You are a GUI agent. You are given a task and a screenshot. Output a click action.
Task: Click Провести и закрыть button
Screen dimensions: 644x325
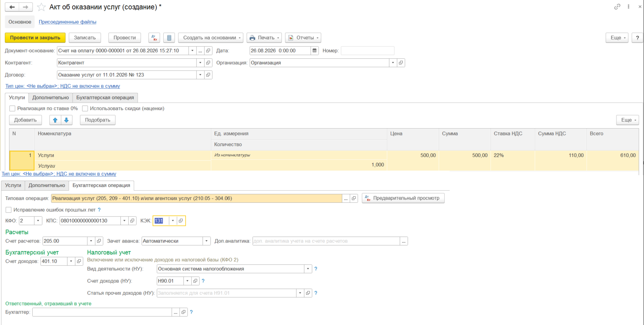coord(35,38)
